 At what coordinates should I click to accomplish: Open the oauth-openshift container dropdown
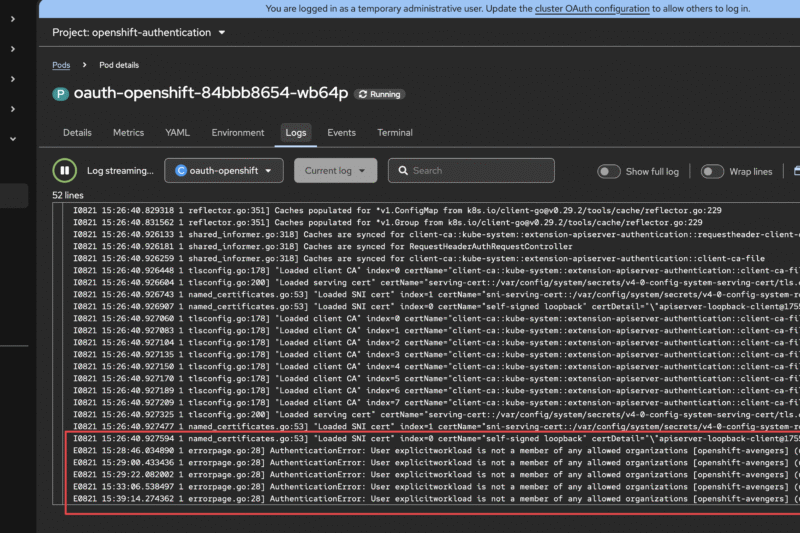click(x=224, y=170)
